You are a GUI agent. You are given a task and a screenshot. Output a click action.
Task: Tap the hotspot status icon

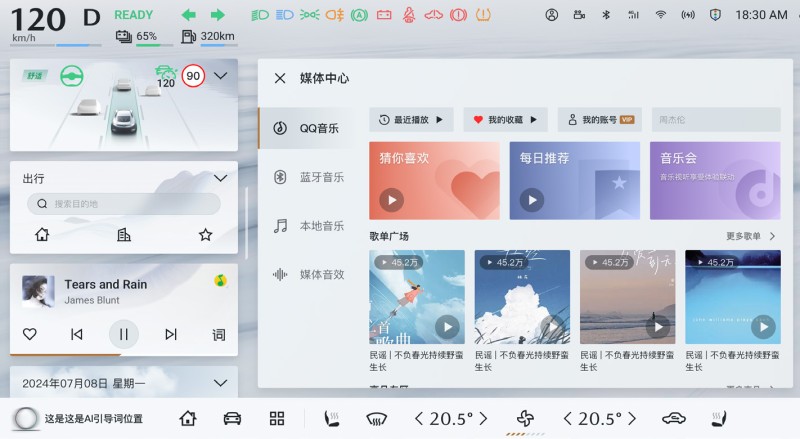688,15
